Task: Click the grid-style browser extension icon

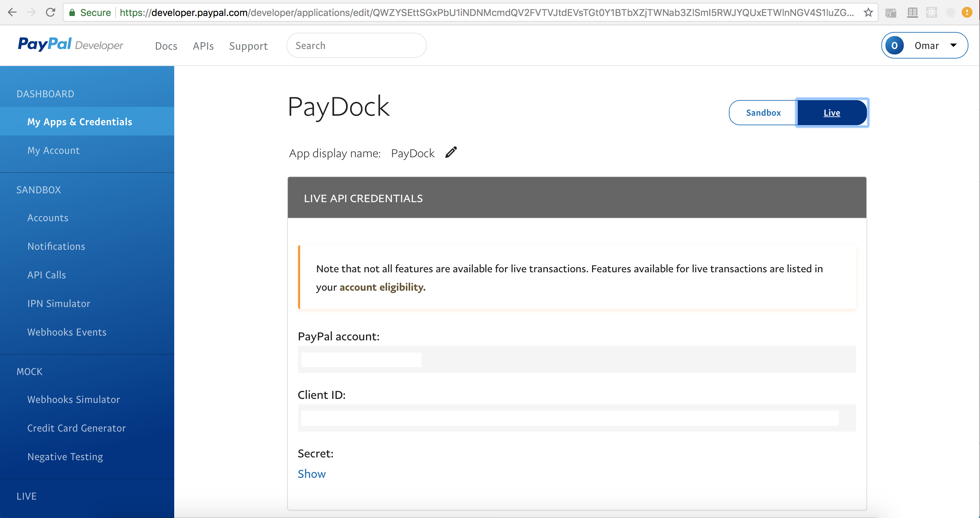Action: [x=912, y=13]
